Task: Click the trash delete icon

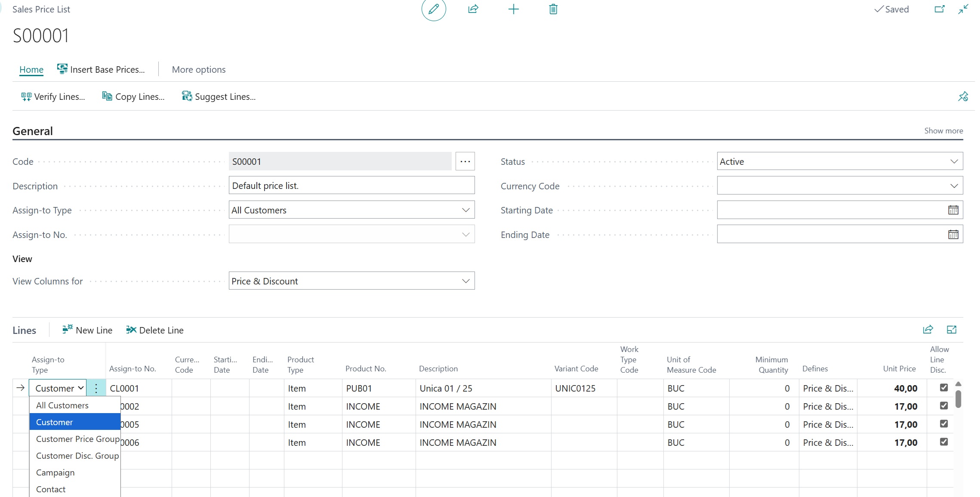Action: (553, 9)
